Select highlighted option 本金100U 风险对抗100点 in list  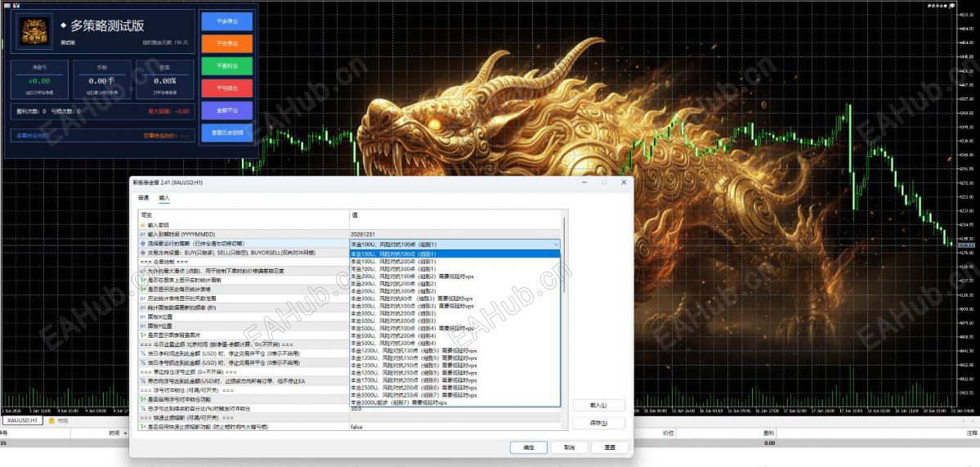[455, 254]
